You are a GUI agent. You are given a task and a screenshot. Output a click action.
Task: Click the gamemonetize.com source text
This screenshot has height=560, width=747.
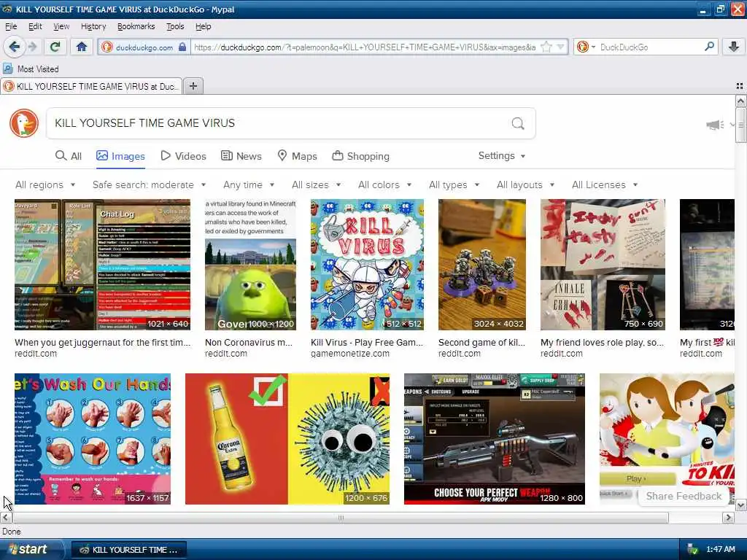click(350, 354)
